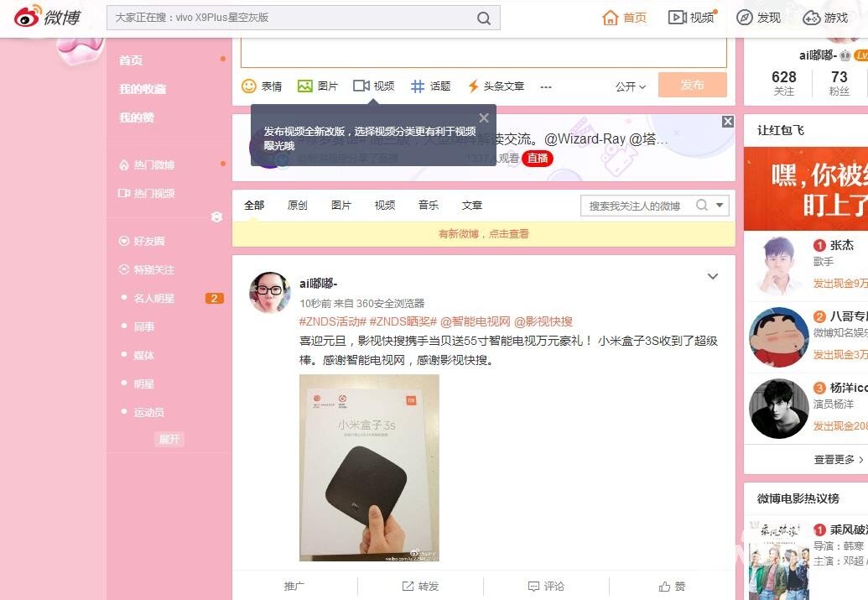
Task: Close the live stream banner
Action: click(x=727, y=122)
